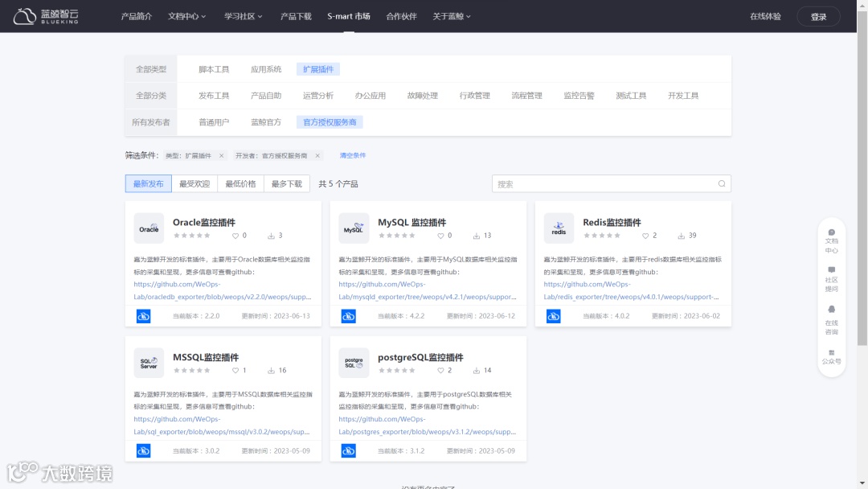Open 合作伙伴 in top navigation
Screen dimensions: 868x489
[x=401, y=17]
